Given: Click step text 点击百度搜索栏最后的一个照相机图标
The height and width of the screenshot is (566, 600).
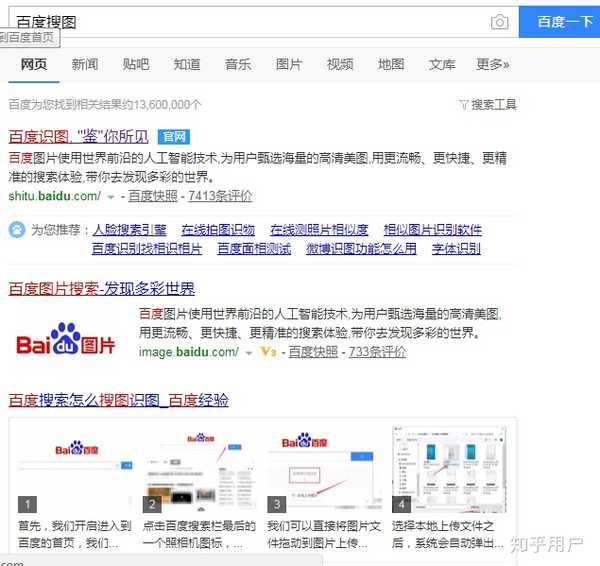Looking at the screenshot, I should [x=199, y=534].
